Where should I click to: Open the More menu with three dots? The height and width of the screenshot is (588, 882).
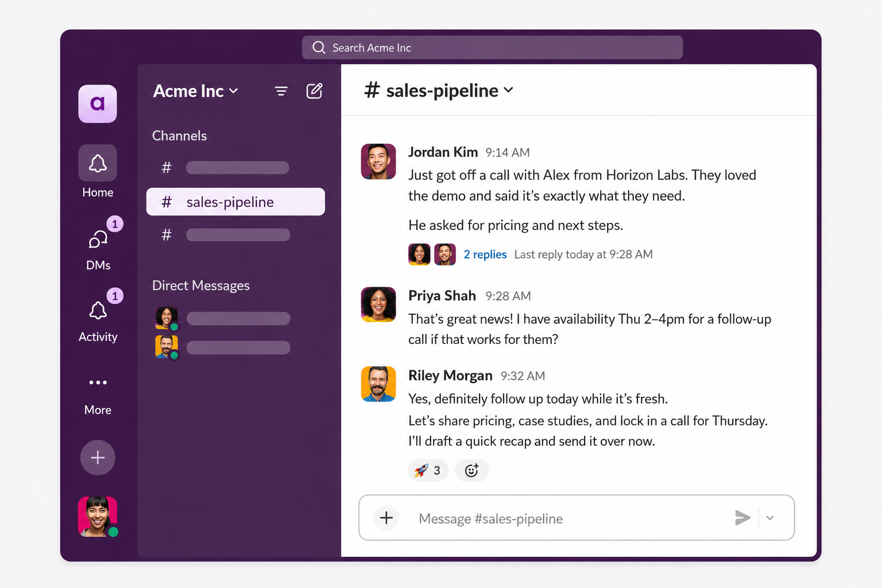[x=98, y=396]
